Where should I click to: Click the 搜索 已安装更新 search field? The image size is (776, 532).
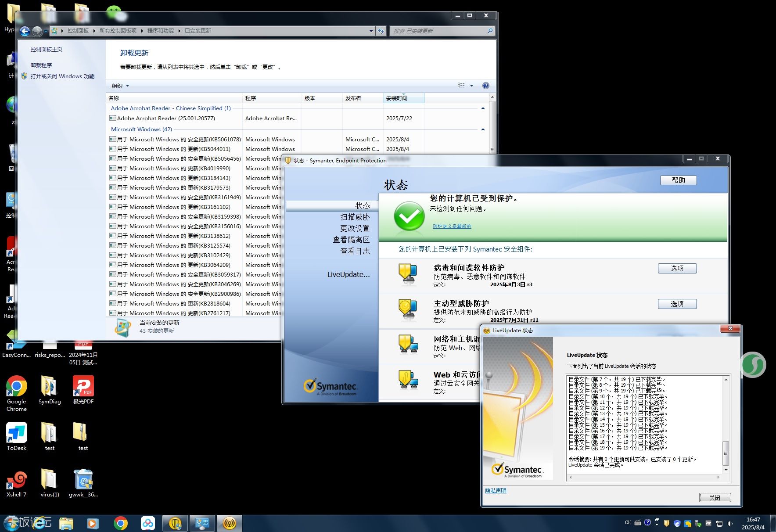[439, 31]
